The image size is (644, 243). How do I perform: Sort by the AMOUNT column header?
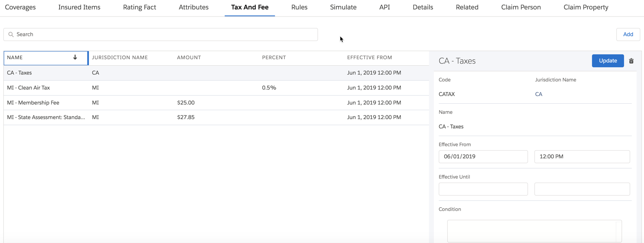click(189, 58)
